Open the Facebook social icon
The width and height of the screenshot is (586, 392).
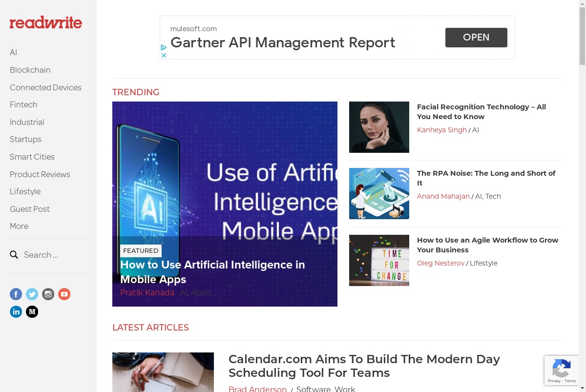pos(16,294)
